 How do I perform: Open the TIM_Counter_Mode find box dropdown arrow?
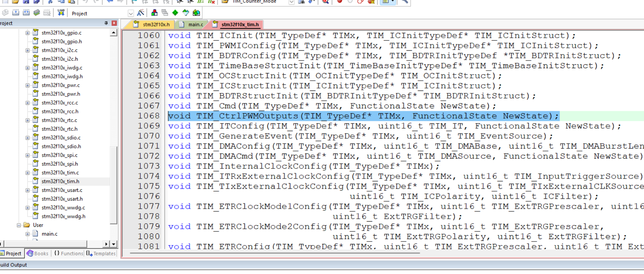pyautogui.click(x=291, y=2)
